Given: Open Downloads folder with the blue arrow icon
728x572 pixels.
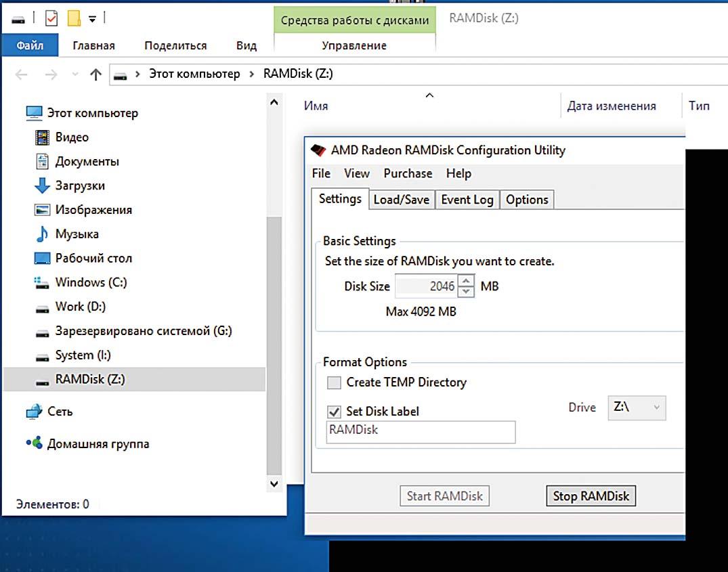Looking at the screenshot, I should (42, 186).
